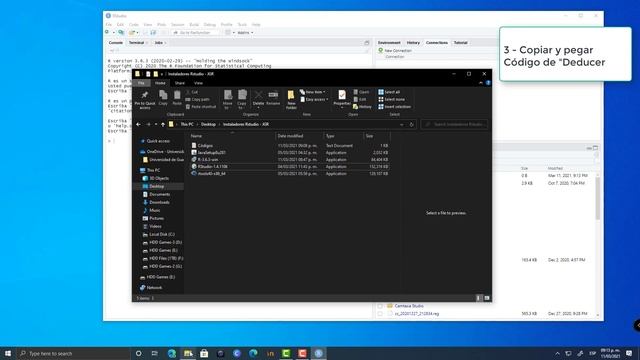Collapse the File Explorer ribbon
The height and width of the screenshot is (360, 640).
480,83
